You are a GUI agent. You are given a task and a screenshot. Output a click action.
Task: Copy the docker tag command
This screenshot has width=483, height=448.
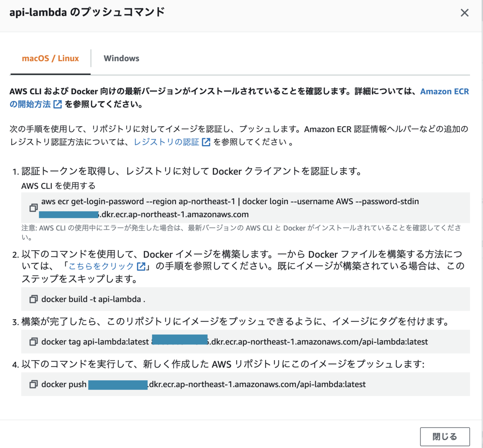pos(33,342)
